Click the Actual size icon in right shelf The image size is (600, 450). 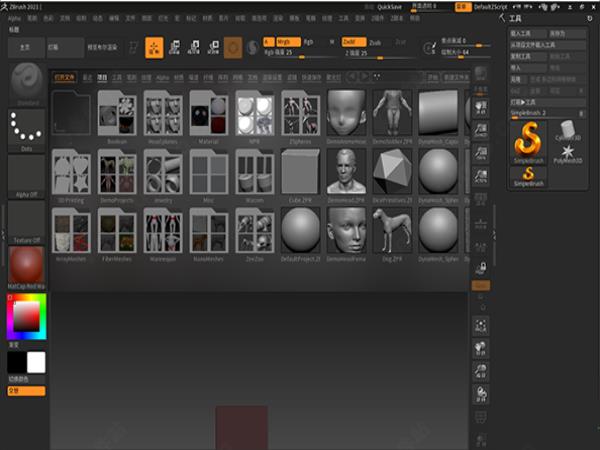click(x=481, y=153)
